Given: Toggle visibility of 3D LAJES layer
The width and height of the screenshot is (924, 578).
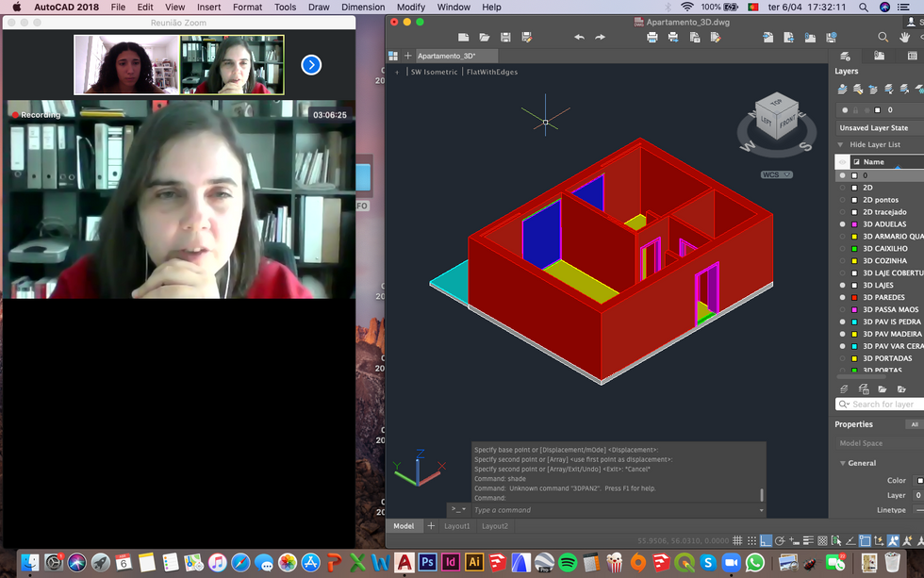Looking at the screenshot, I should tap(842, 285).
